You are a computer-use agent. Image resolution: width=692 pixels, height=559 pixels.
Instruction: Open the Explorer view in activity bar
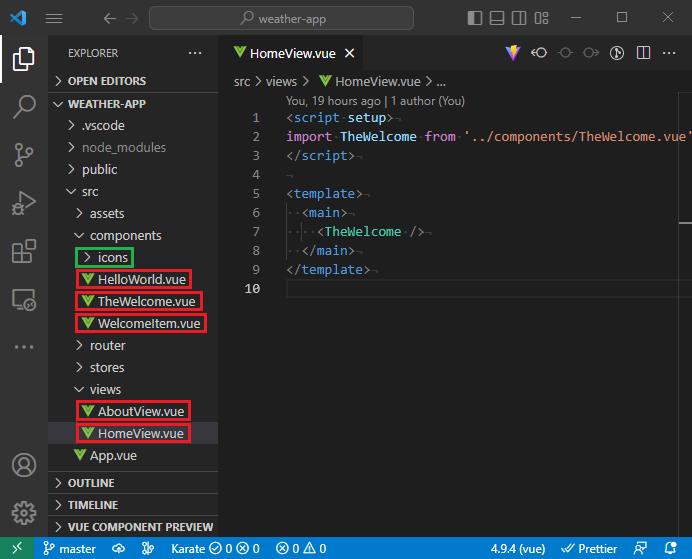(x=23, y=59)
